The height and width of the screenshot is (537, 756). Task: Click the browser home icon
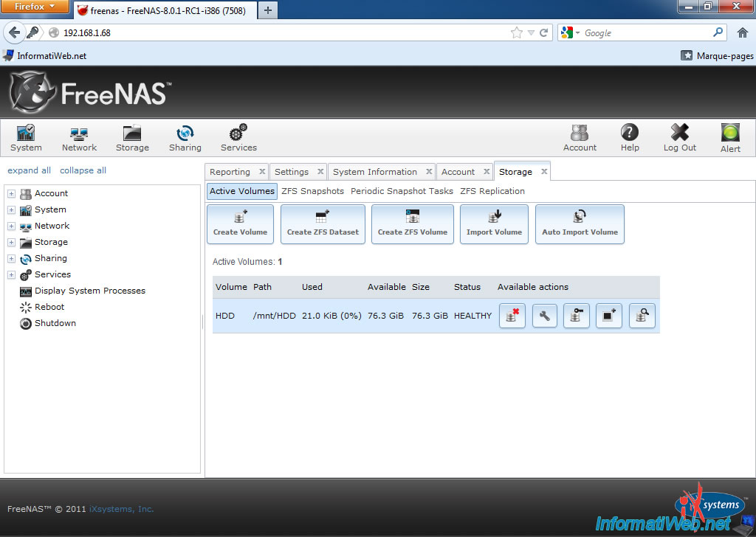tap(743, 32)
